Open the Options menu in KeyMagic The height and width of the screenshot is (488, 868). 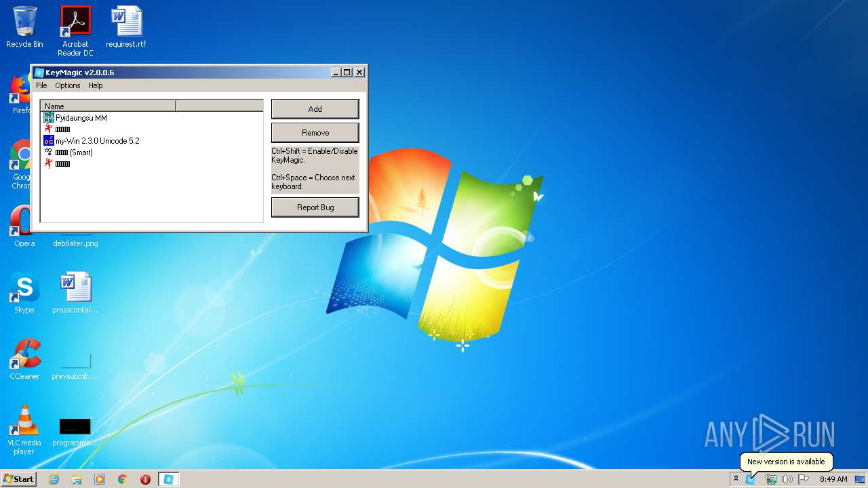pyautogui.click(x=68, y=85)
